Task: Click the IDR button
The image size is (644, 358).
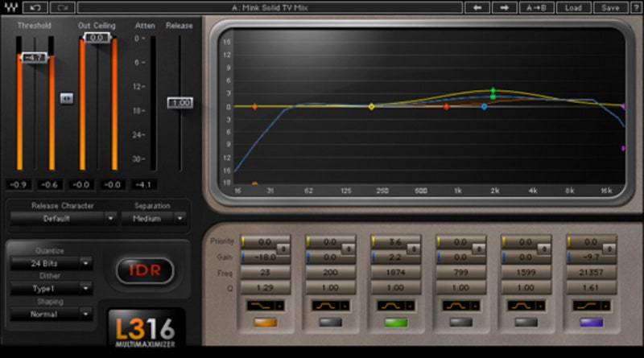Action: (x=145, y=270)
